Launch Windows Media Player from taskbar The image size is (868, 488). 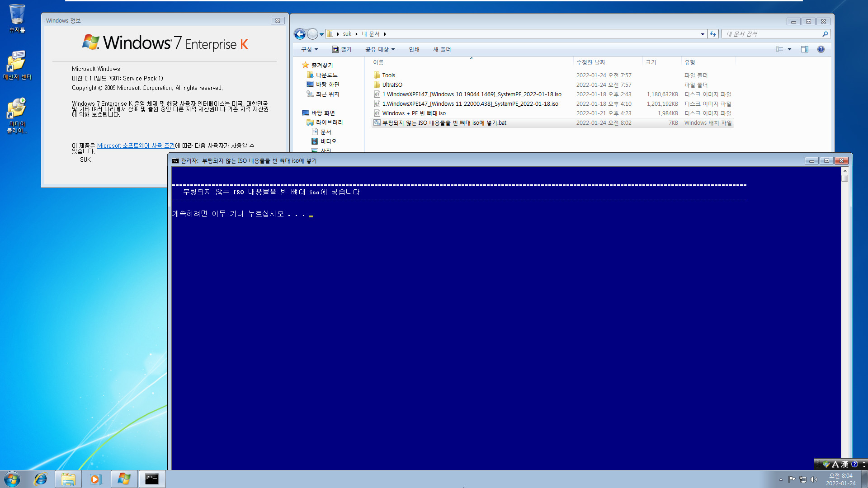tap(95, 479)
